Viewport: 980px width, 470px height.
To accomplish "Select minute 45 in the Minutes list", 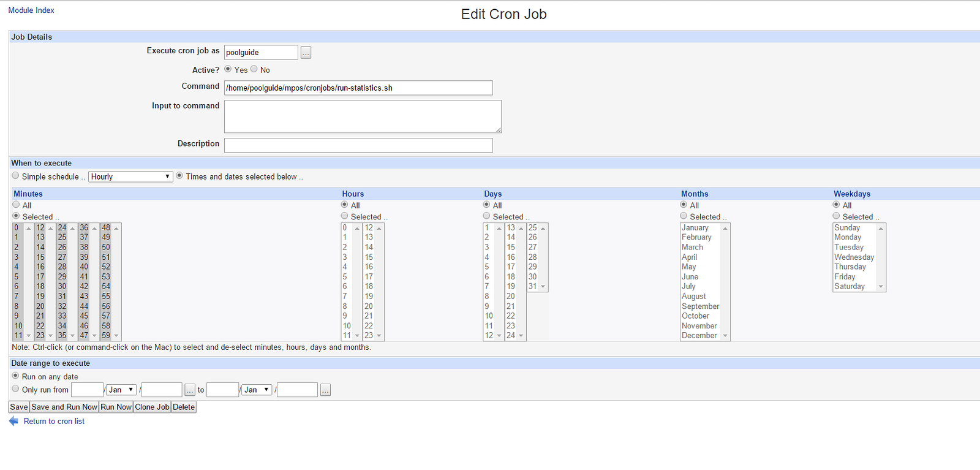I will click(x=84, y=316).
